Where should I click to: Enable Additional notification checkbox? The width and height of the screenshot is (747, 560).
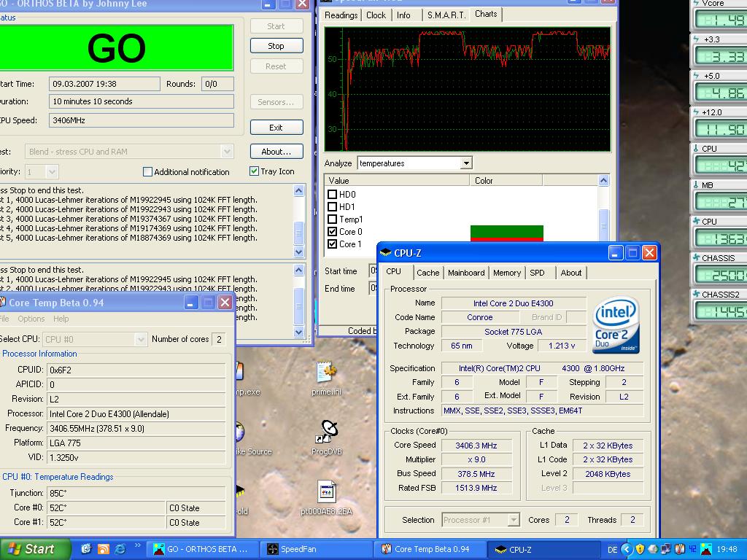click(x=147, y=172)
